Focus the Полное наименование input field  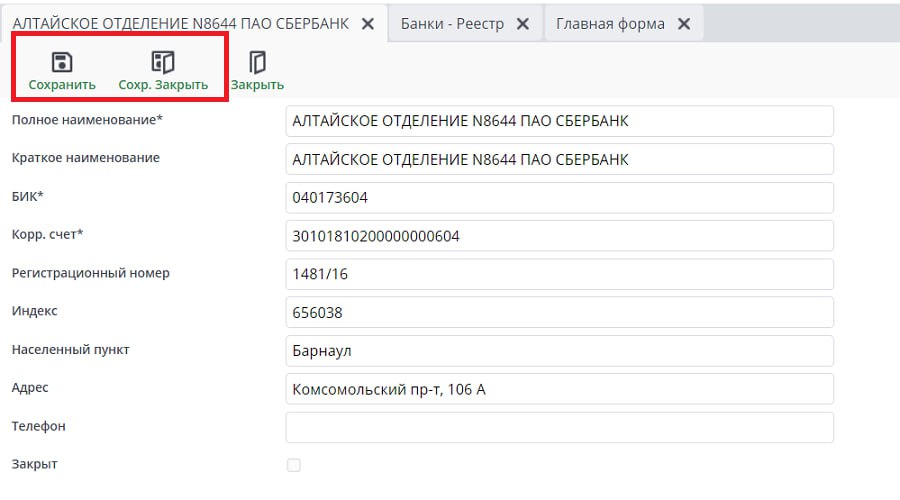point(559,121)
